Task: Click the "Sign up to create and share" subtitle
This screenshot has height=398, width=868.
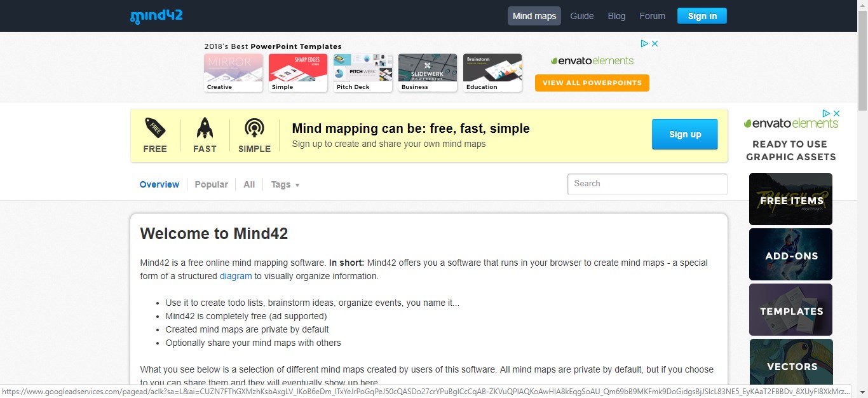Action: [389, 144]
